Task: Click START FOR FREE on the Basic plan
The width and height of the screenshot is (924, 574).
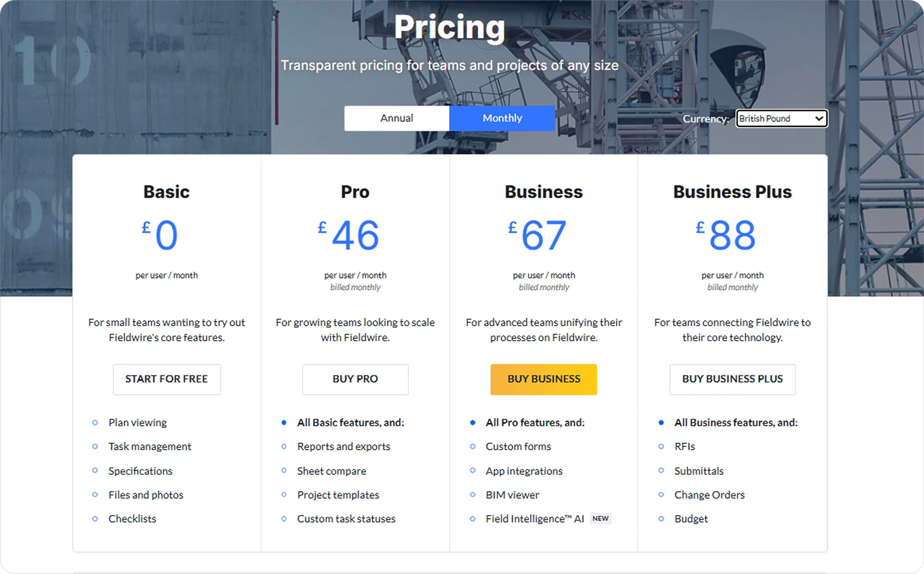Action: tap(166, 379)
